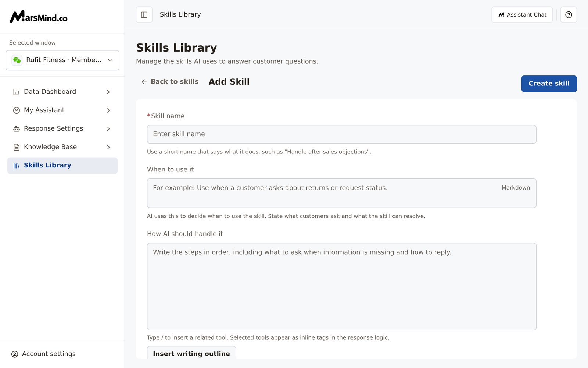Click the "Type / to insert" hint text
This screenshot has width=588, height=368.
pyautogui.click(x=268, y=337)
